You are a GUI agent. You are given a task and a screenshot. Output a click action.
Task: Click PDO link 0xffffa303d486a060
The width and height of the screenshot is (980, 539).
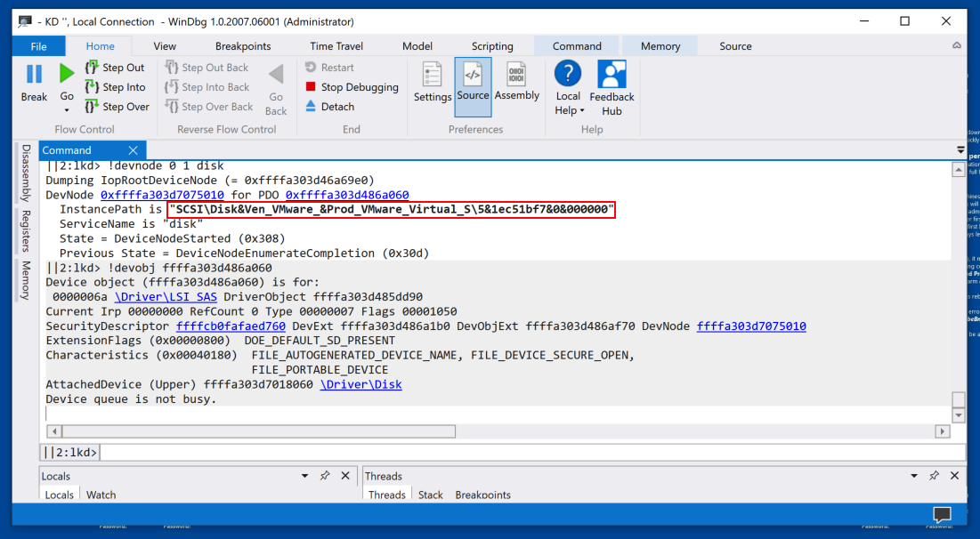point(347,195)
